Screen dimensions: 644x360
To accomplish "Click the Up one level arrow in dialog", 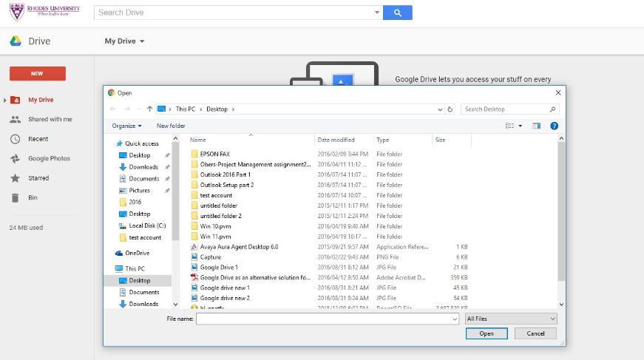I will [149, 109].
